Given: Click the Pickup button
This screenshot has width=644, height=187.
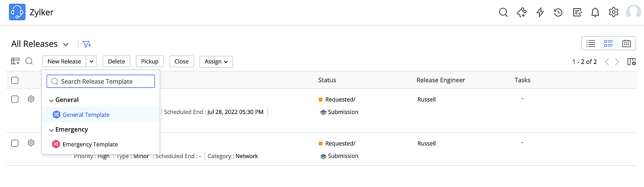Looking at the screenshot, I should pos(149,62).
